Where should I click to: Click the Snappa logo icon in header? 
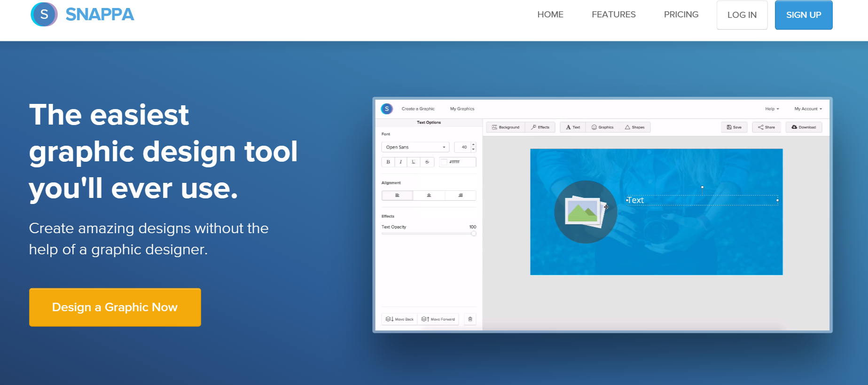tap(44, 15)
